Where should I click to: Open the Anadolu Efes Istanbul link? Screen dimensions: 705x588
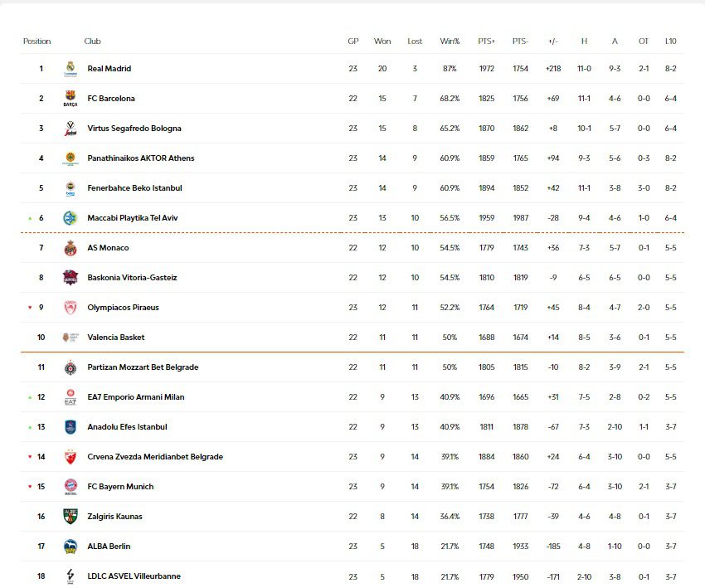pyautogui.click(x=127, y=427)
